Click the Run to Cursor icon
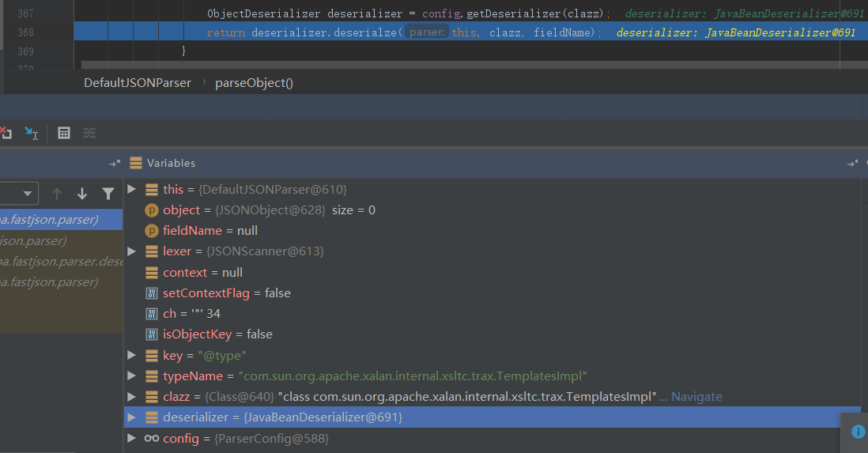868x453 pixels. (31, 133)
